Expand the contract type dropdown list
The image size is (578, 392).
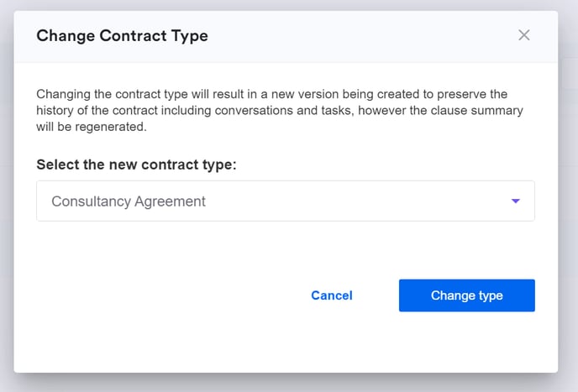click(x=516, y=201)
